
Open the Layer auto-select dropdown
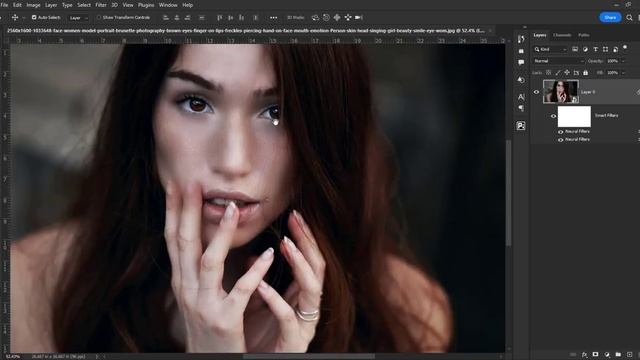78,18
